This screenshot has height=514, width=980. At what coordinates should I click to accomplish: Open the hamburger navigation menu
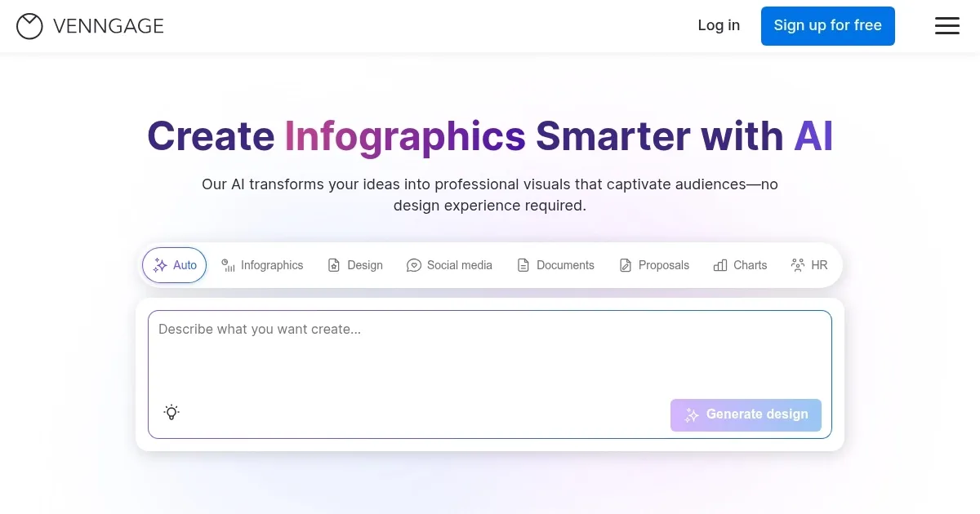[x=947, y=25]
